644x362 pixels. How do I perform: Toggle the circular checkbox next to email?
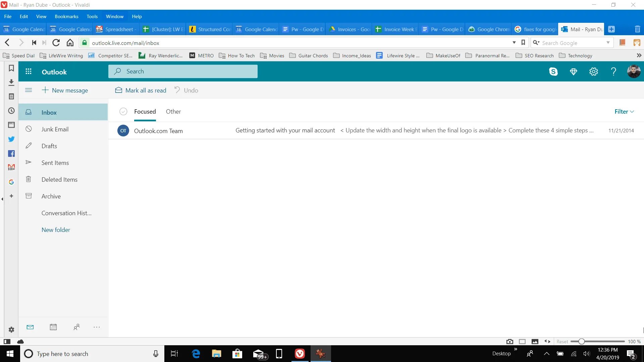coord(123,130)
